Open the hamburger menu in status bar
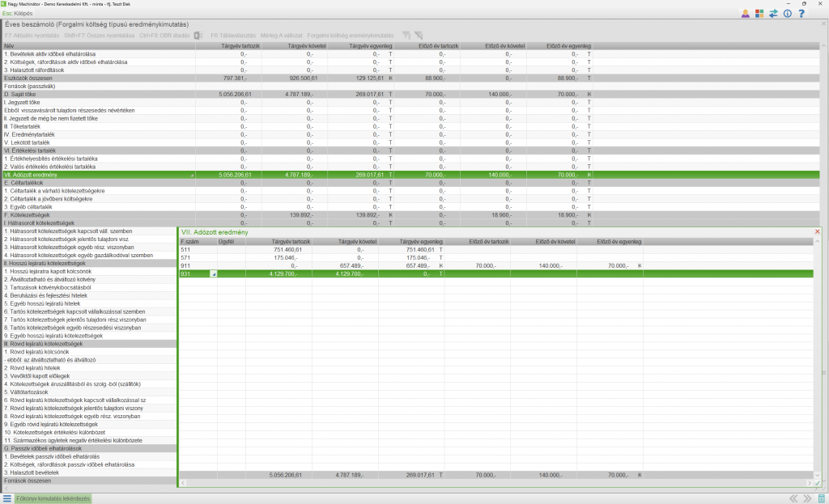 tap(6, 498)
